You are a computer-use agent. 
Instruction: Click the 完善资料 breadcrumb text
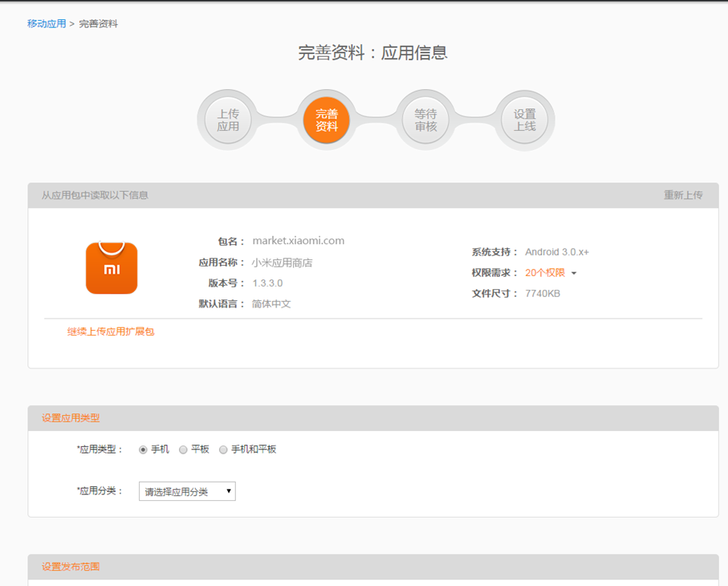98,24
